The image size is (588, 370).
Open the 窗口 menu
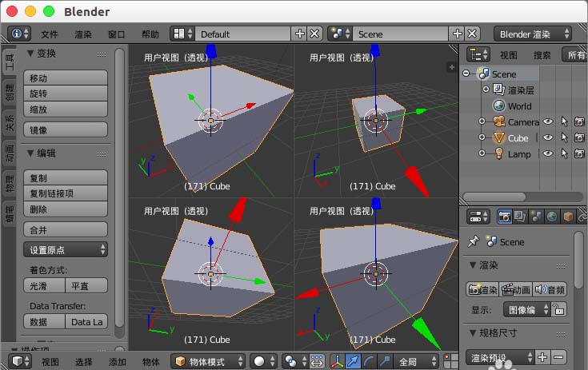[117, 34]
